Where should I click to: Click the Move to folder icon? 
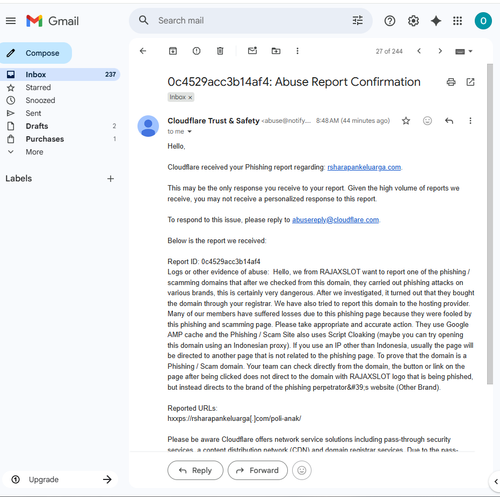click(276, 51)
